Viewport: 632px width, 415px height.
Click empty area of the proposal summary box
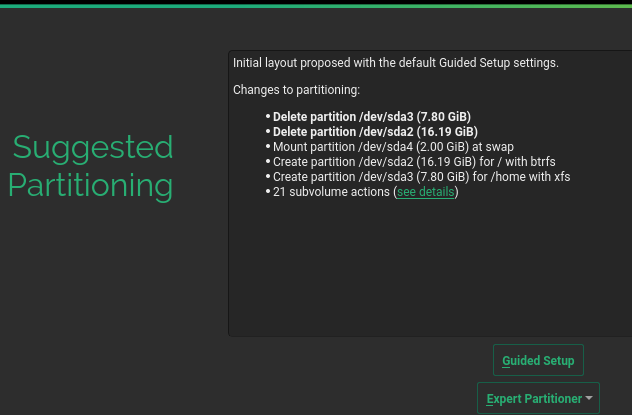pos(428,270)
